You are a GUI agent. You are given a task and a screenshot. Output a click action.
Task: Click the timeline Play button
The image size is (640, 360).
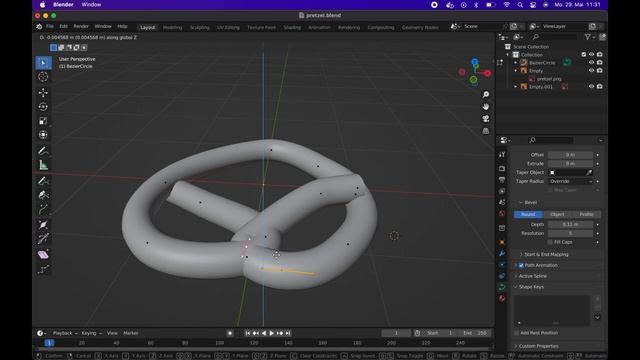pyautogui.click(x=272, y=333)
